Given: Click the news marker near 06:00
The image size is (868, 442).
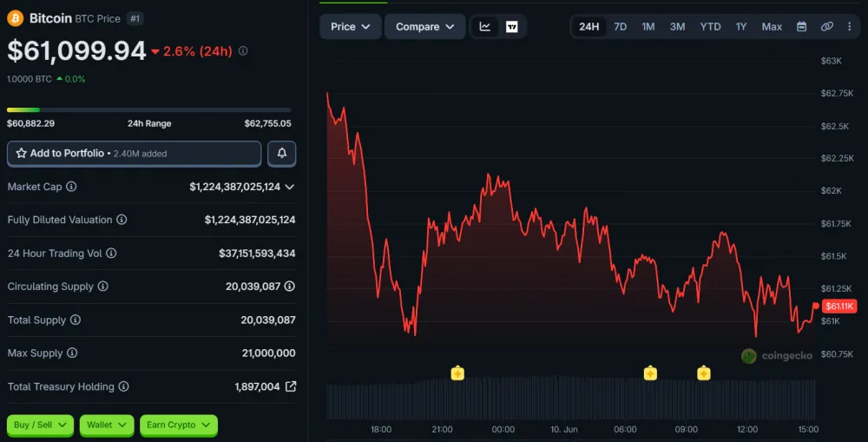Looking at the screenshot, I should 650,373.
